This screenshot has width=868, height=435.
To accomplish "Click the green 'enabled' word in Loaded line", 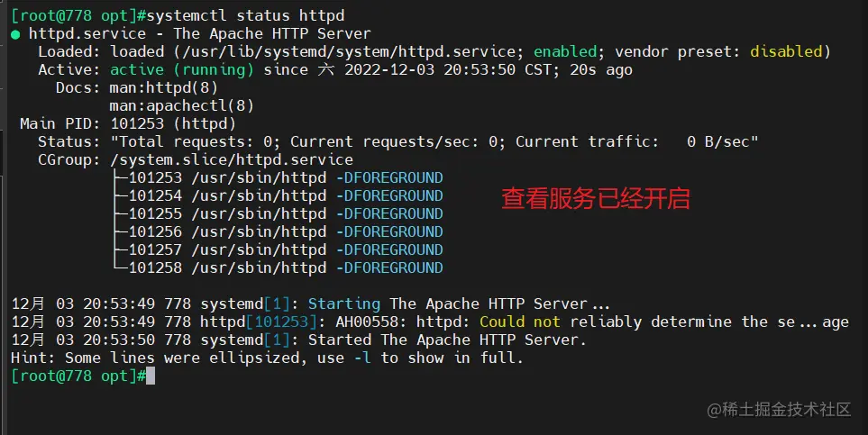I will (564, 51).
